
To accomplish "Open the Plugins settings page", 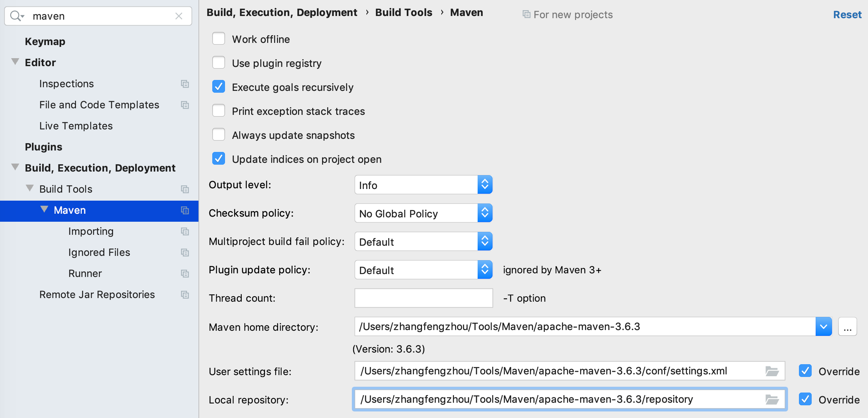I will pyautogui.click(x=44, y=147).
